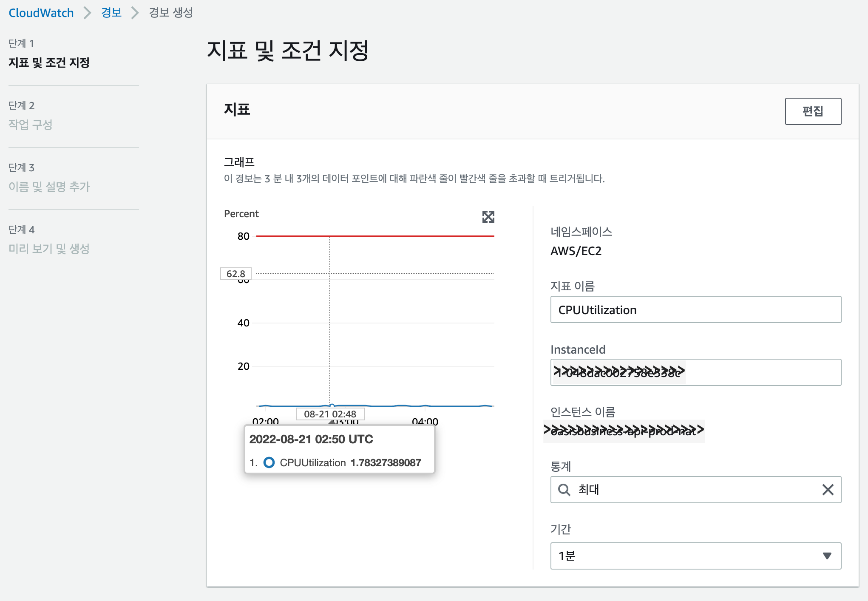Screen dimensions: 868x601
Task: Click the 08-21 02:48 time marker label
Action: tap(330, 414)
